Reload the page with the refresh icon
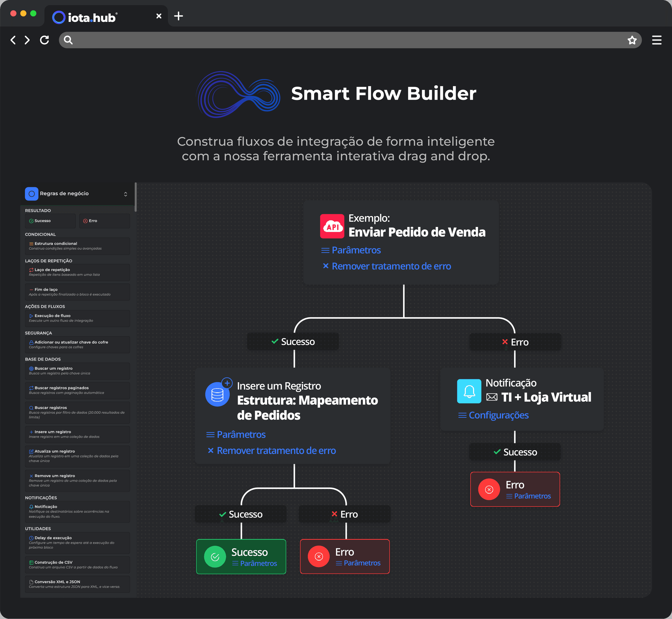672x619 pixels. (45, 40)
